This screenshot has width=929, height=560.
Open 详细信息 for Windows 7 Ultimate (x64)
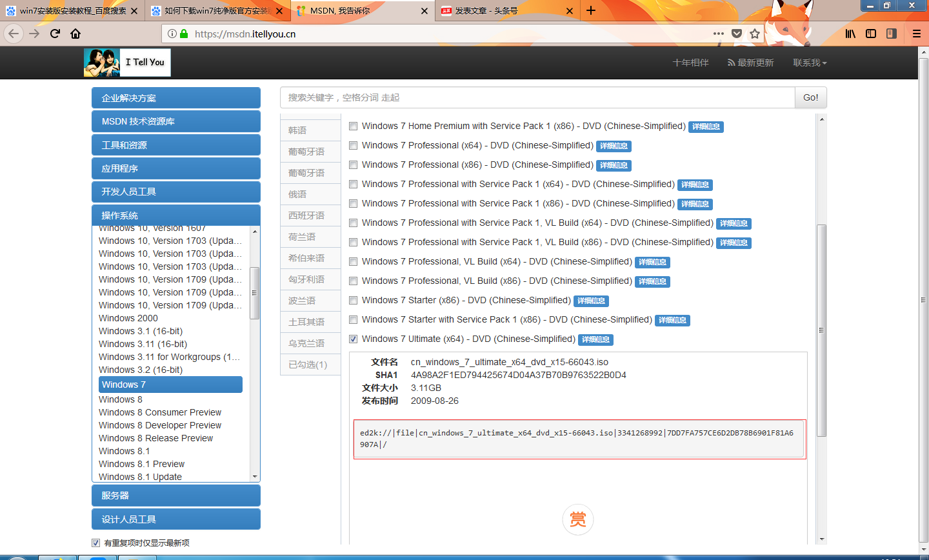coord(595,339)
